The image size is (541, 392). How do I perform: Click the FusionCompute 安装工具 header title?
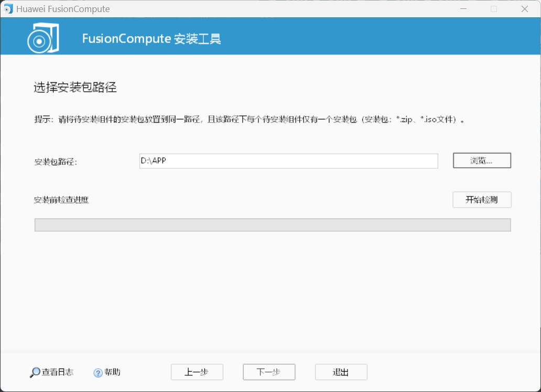click(x=152, y=38)
